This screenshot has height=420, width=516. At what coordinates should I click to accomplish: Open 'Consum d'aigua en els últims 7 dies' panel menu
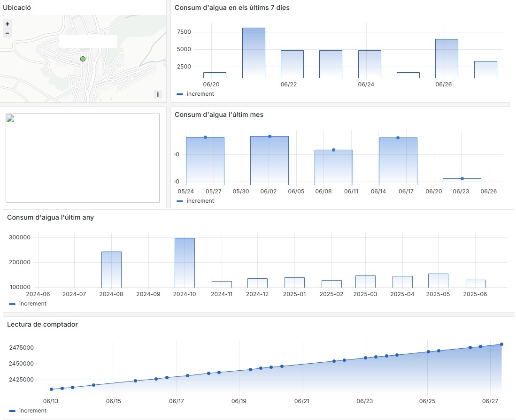click(232, 8)
